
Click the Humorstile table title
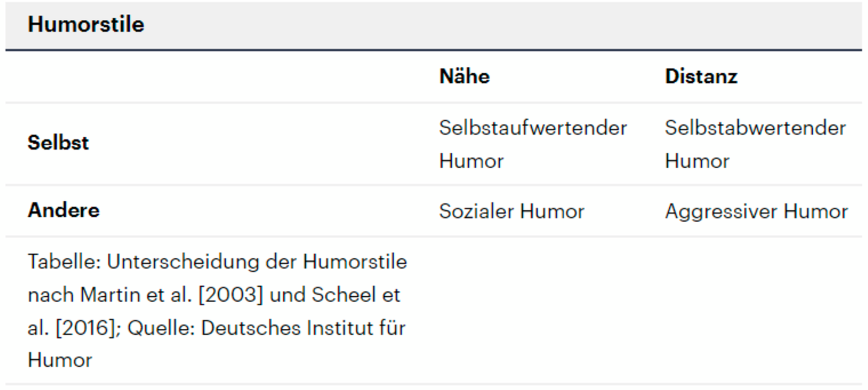pos(86,24)
